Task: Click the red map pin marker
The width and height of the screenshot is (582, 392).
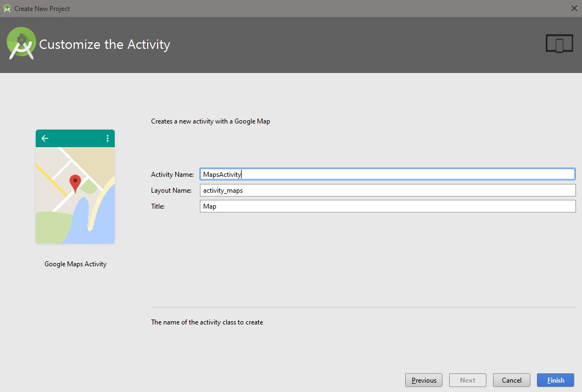Action: [75, 183]
